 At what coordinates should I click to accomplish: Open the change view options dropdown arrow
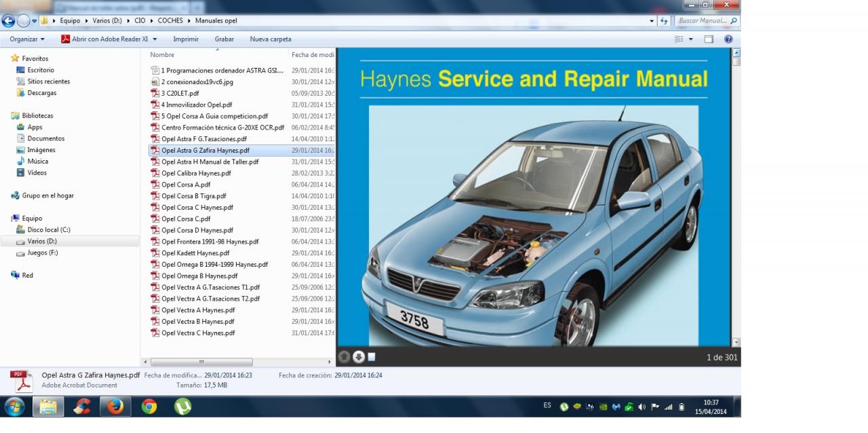coord(691,39)
